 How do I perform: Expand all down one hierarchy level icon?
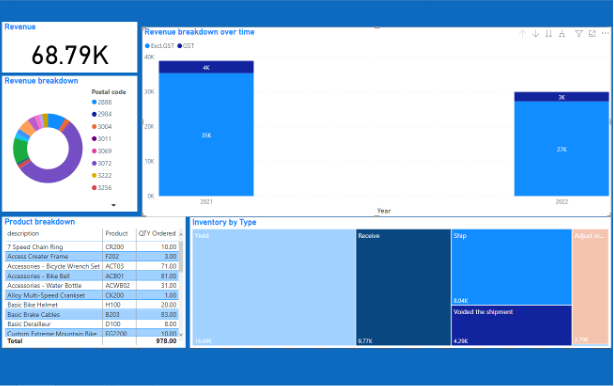(x=562, y=34)
